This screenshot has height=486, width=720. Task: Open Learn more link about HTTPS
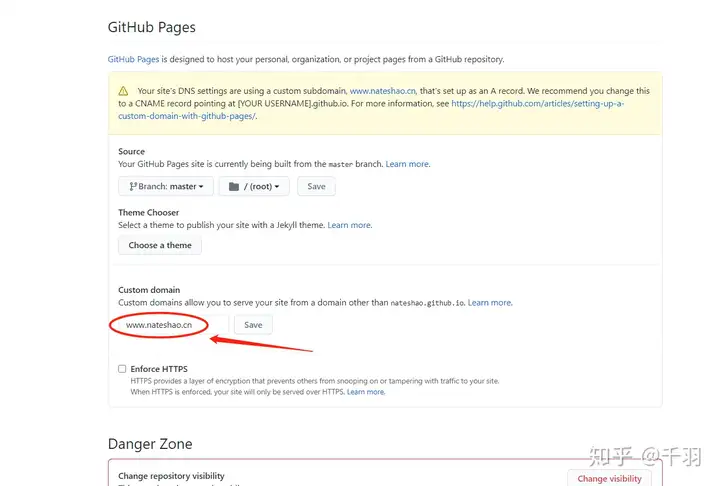pos(366,392)
